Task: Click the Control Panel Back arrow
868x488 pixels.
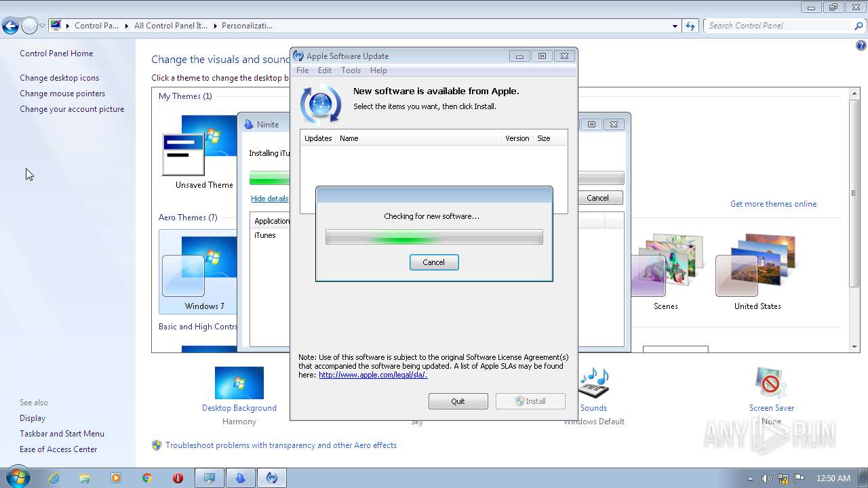Action: [10, 26]
